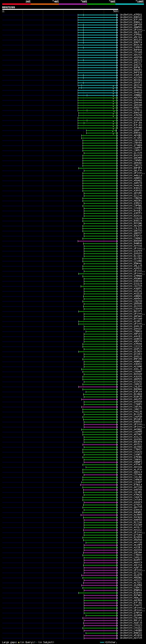
Task: Click the green alignment bar for UniRef100_A8CF50
Action: point(98,98)
